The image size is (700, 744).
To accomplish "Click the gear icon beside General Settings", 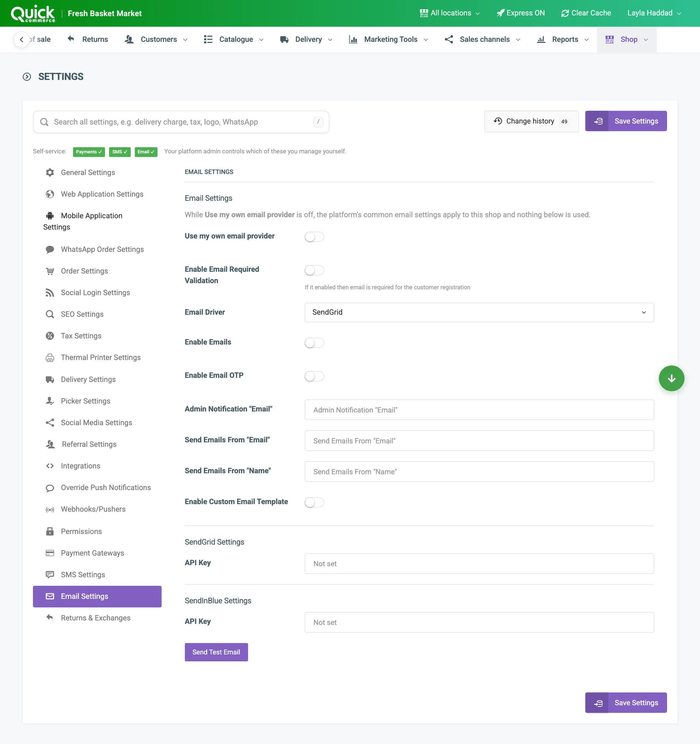I will [x=50, y=173].
